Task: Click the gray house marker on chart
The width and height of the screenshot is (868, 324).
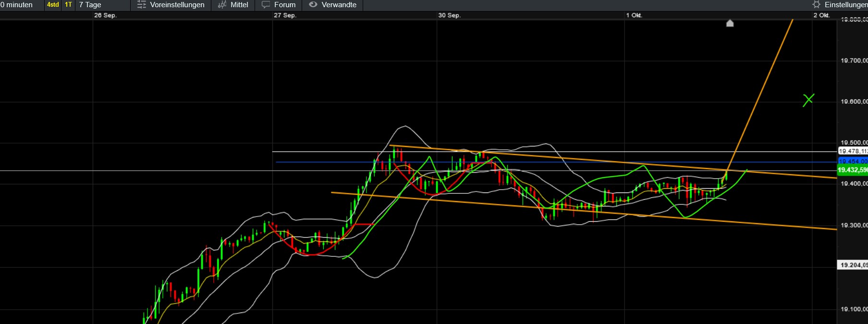Action: tap(730, 23)
